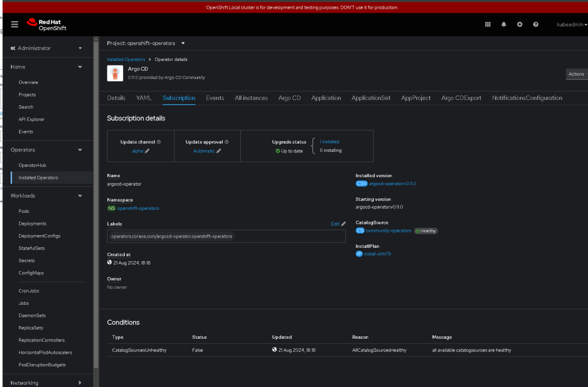Go to Installed Operators breadcrumb link
This screenshot has width=588, height=387.
tap(126, 60)
